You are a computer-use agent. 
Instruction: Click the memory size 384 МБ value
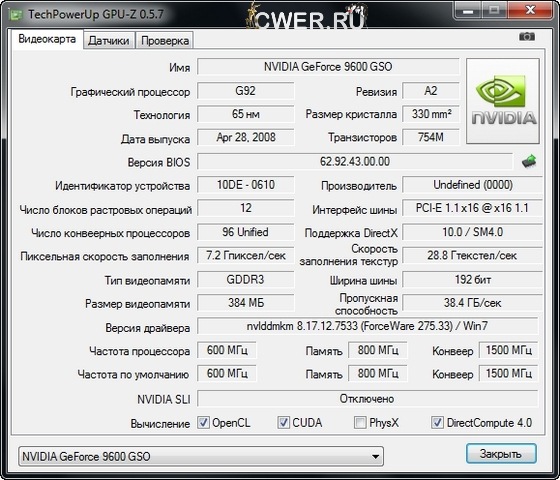click(246, 303)
